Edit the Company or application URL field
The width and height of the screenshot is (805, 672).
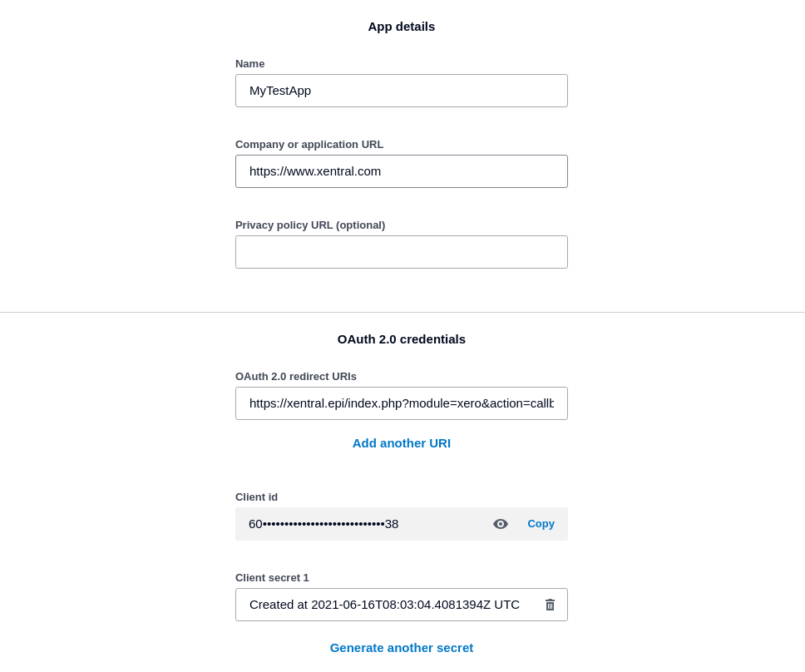tap(402, 171)
